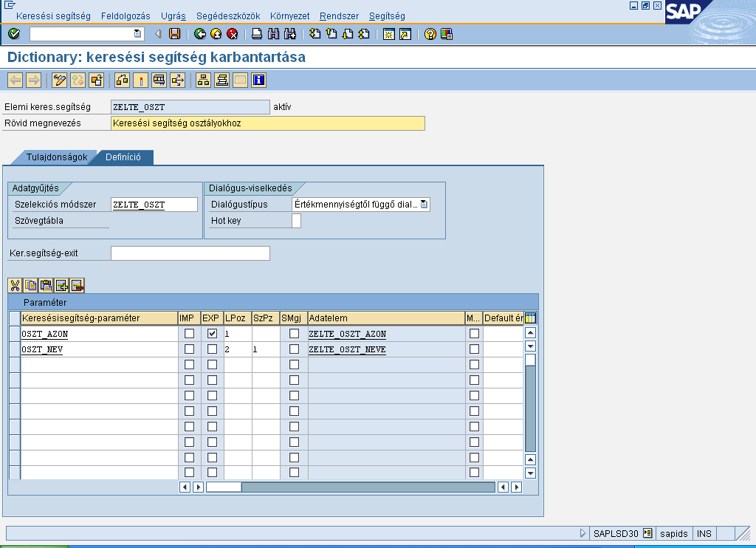Print using the printer icon
756x548 pixels.
(x=257, y=34)
